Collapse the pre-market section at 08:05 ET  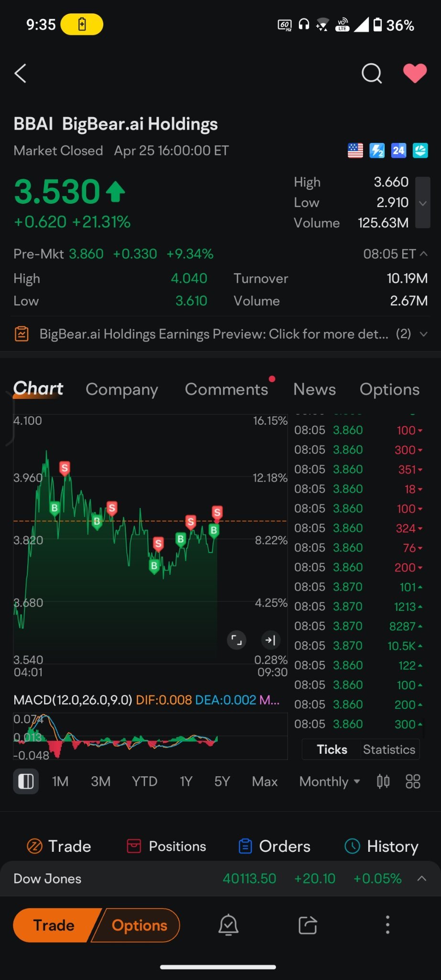point(424,254)
